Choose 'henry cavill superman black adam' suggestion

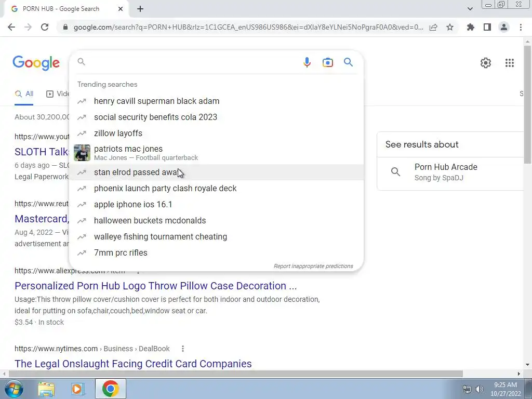tap(216, 101)
